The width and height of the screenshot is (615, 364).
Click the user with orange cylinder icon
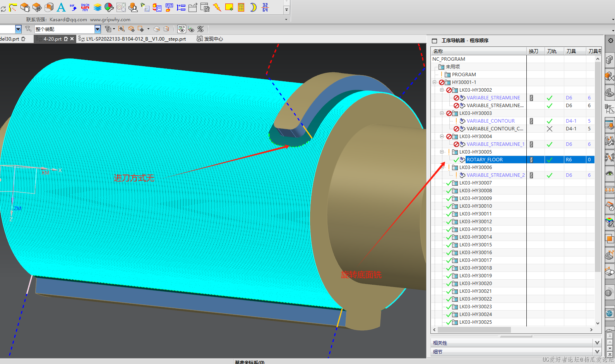pos(133,7)
